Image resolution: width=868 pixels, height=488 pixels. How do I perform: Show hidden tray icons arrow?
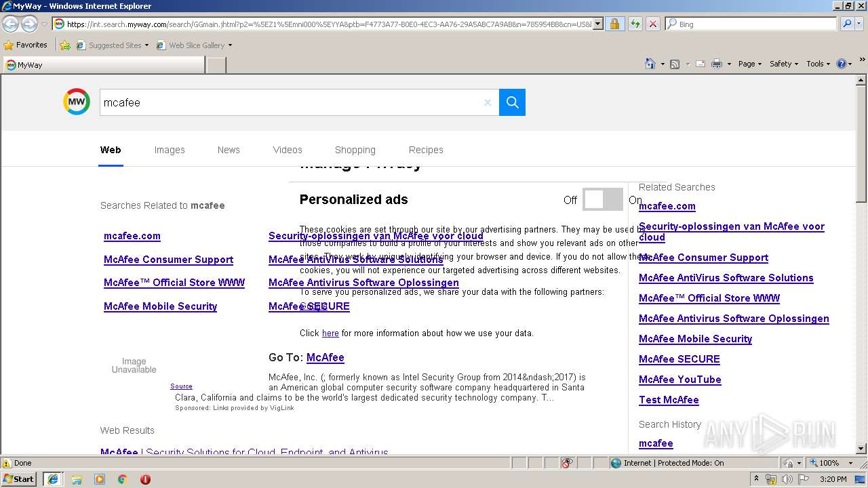[x=756, y=479]
